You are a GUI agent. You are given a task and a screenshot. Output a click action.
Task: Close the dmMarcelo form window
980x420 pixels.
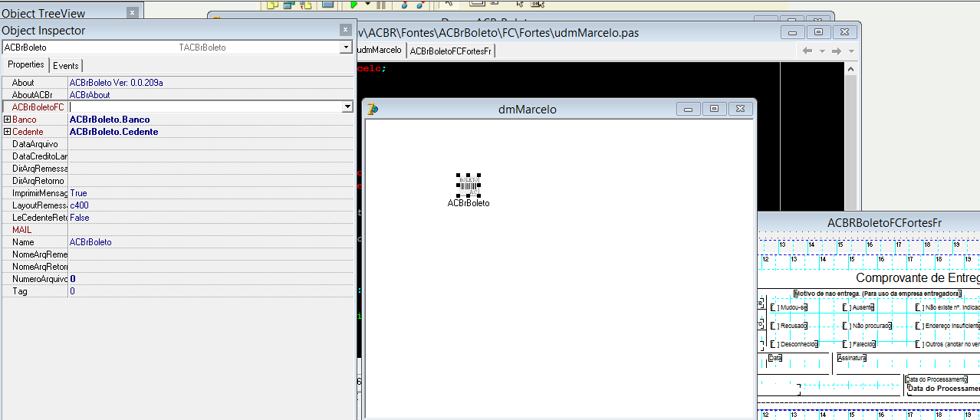740,109
